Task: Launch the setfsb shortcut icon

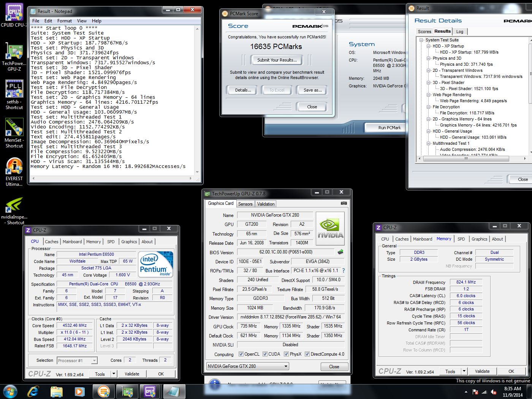Action: pyautogui.click(x=14, y=89)
